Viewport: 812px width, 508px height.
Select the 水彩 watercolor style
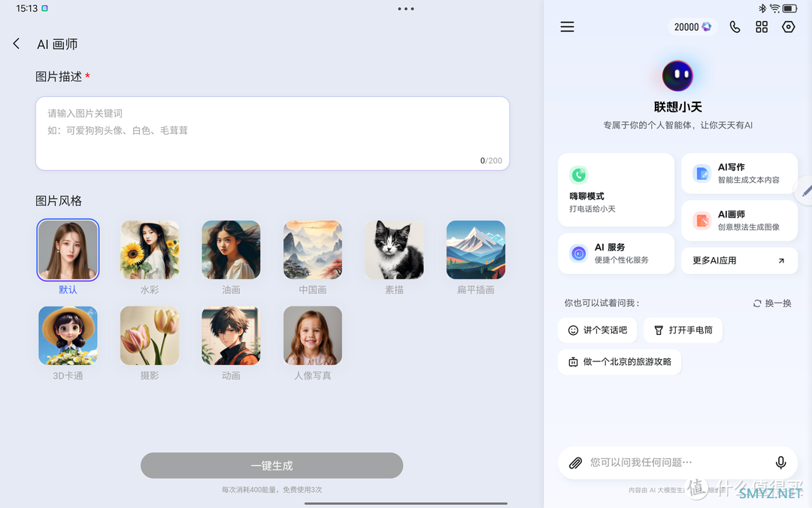click(150, 251)
